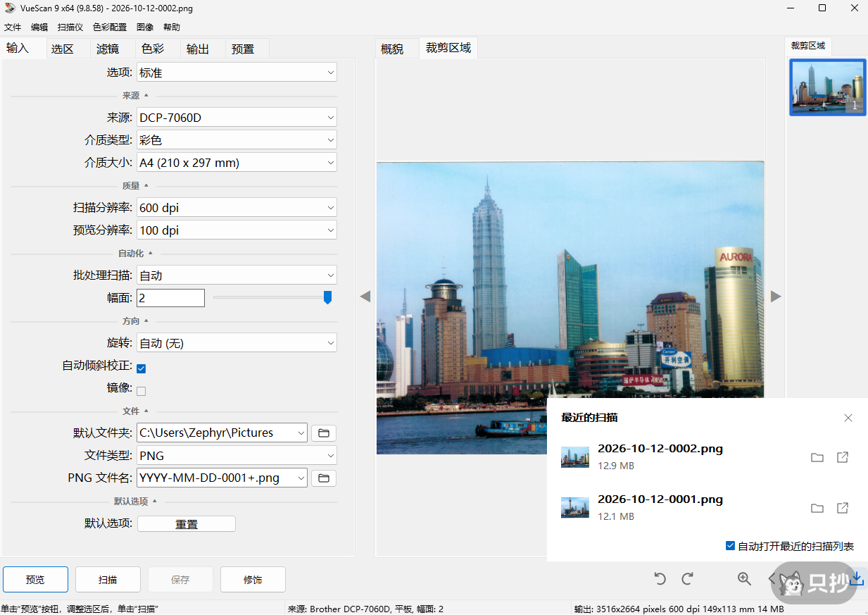Viewport: 868px width, 615px height.
Task: Uncheck the 自动倾斜校正 checkbox
Action: tap(141, 368)
